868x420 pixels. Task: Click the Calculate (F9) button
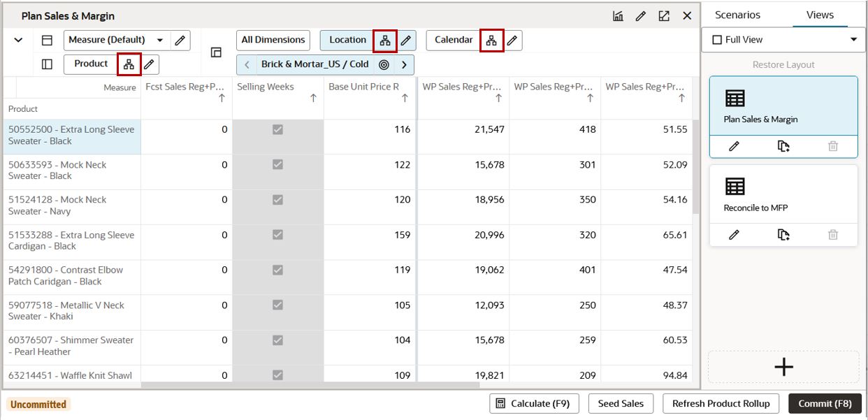tap(534, 404)
